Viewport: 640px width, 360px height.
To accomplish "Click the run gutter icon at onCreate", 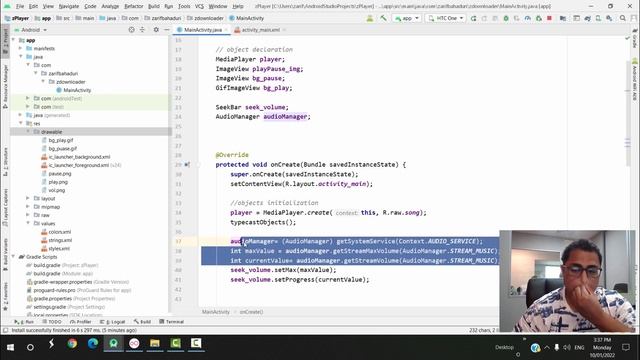I will [x=187, y=164].
